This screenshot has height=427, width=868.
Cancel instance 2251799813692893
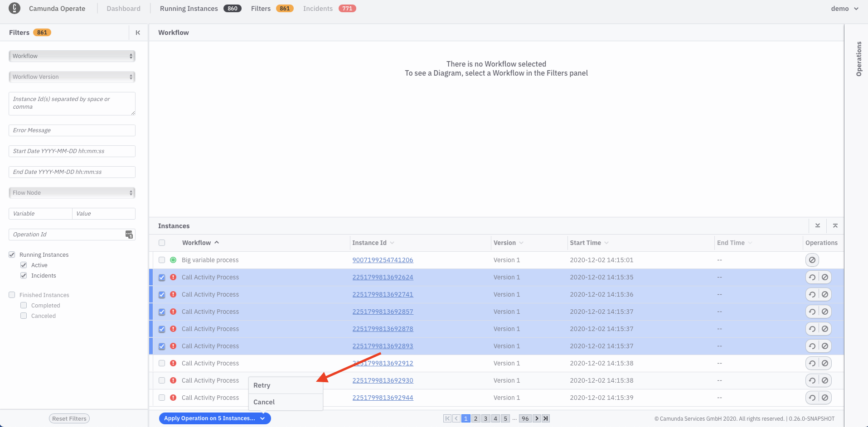click(x=825, y=346)
